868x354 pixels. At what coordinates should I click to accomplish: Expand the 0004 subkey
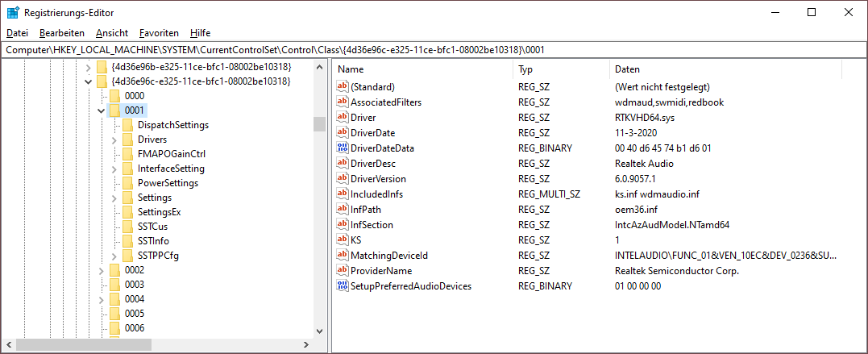[102, 299]
